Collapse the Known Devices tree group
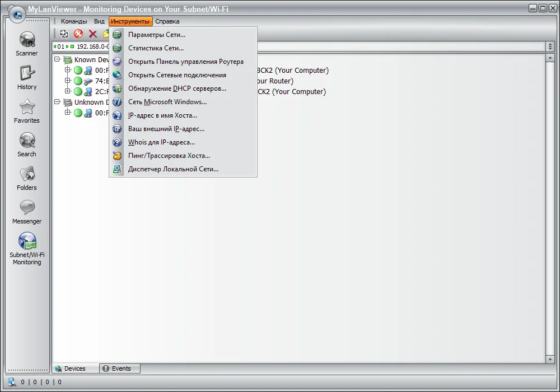The image size is (560, 392). (57, 59)
